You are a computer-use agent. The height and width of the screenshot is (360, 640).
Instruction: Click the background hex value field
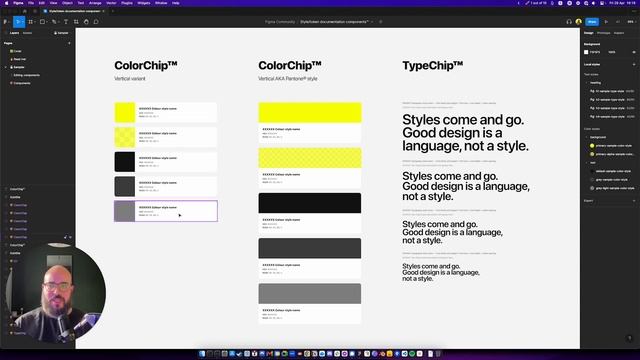(596, 52)
